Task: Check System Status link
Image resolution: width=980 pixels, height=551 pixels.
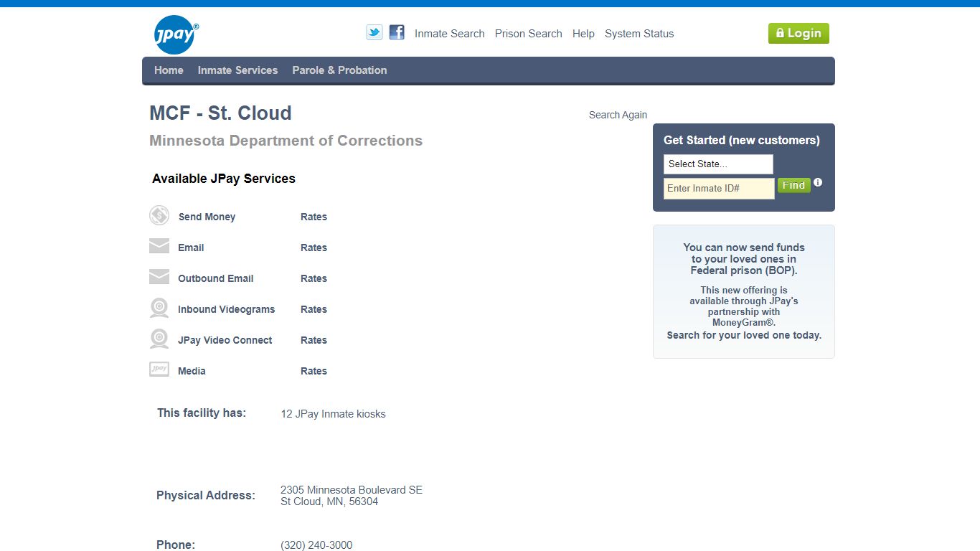Action: 639,34
